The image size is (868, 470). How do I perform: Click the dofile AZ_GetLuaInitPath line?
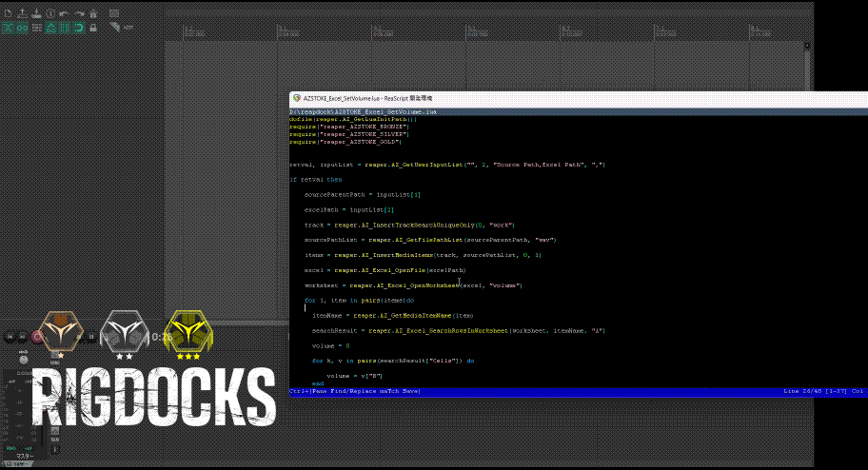pyautogui.click(x=353, y=119)
